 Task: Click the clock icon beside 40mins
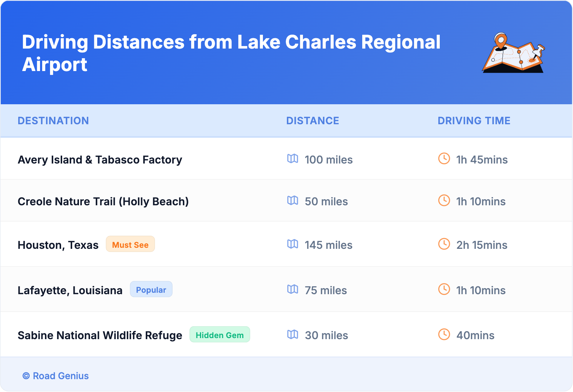(x=444, y=335)
